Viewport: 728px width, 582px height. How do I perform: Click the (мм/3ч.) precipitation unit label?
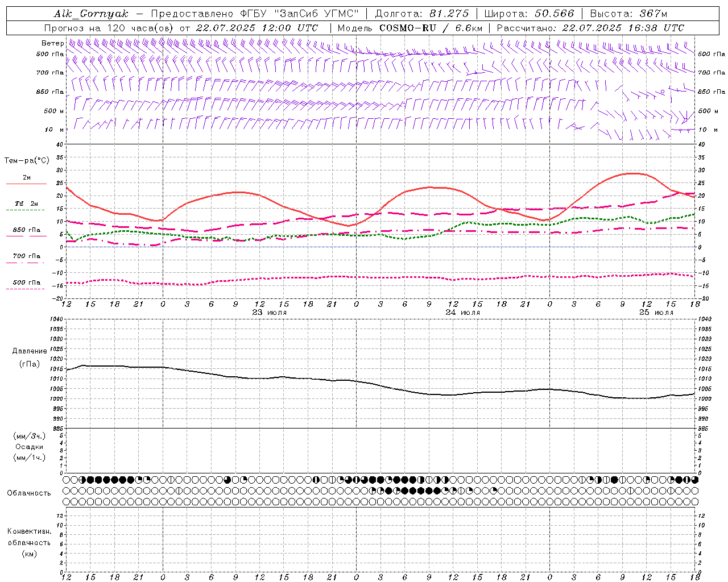click(30, 436)
